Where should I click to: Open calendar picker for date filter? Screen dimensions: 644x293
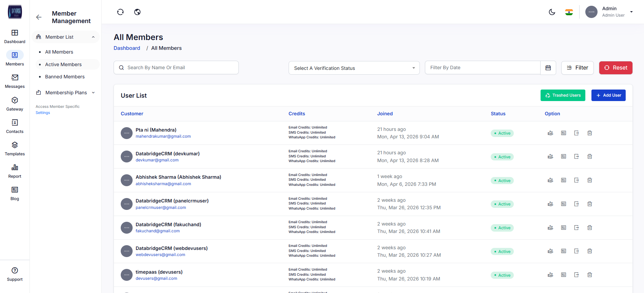tap(548, 68)
